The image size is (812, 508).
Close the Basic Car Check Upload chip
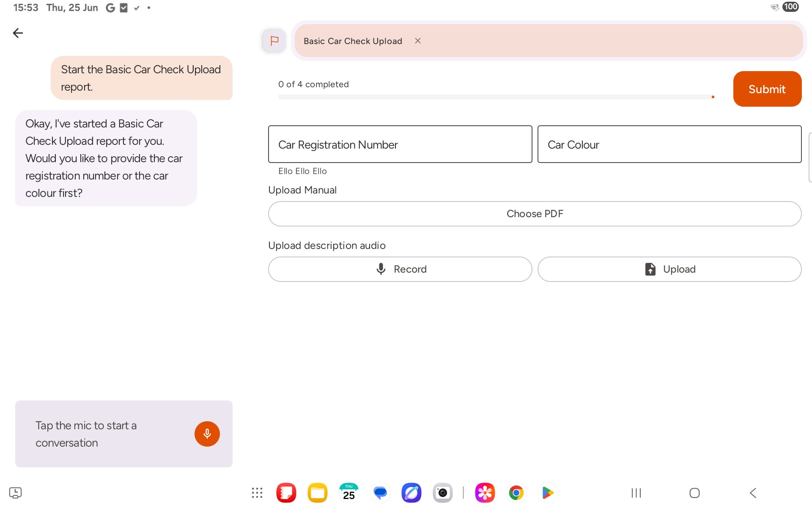[x=418, y=41]
